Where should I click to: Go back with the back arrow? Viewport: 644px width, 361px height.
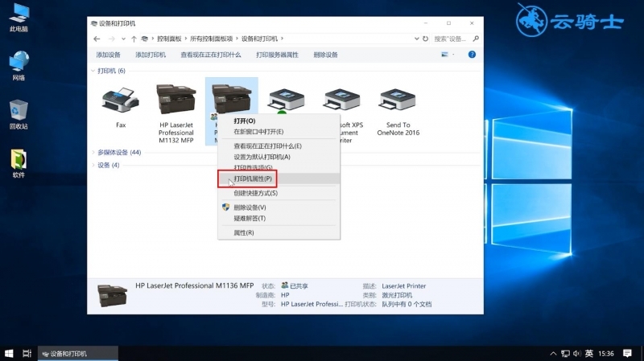pos(97,39)
